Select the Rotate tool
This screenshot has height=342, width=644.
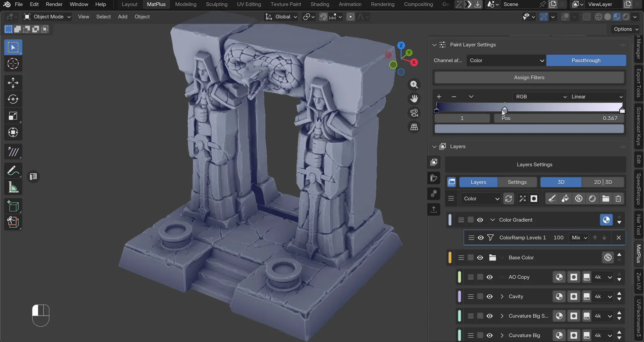tap(13, 99)
